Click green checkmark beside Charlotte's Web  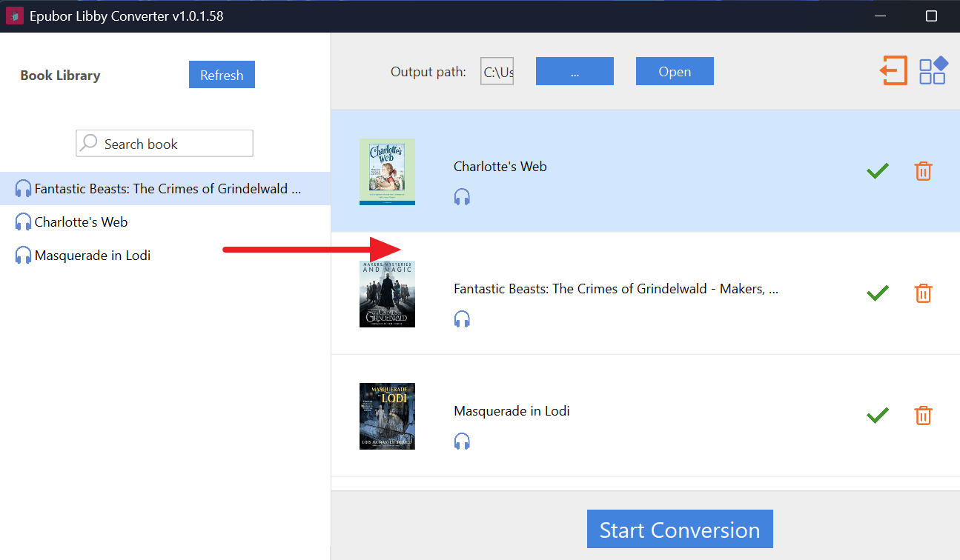[878, 171]
